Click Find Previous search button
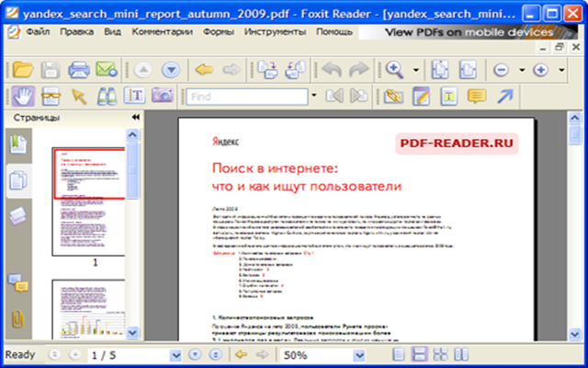The width and height of the screenshot is (588, 368). click(334, 96)
